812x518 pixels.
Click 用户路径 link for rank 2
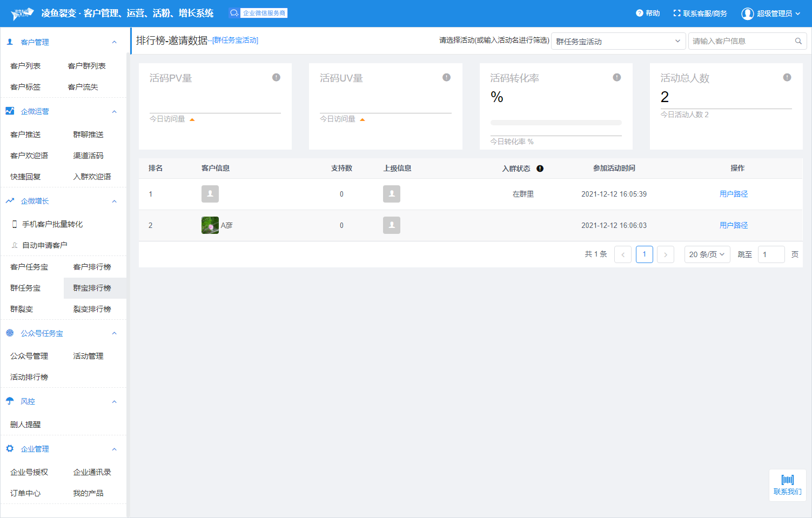tap(733, 225)
